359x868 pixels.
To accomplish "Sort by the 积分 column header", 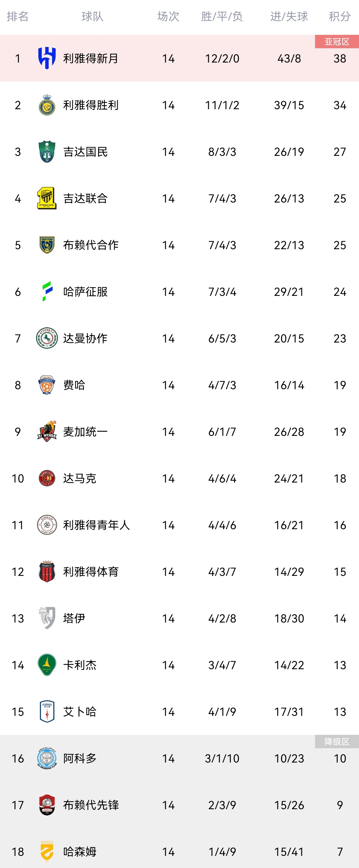I will coord(339,16).
